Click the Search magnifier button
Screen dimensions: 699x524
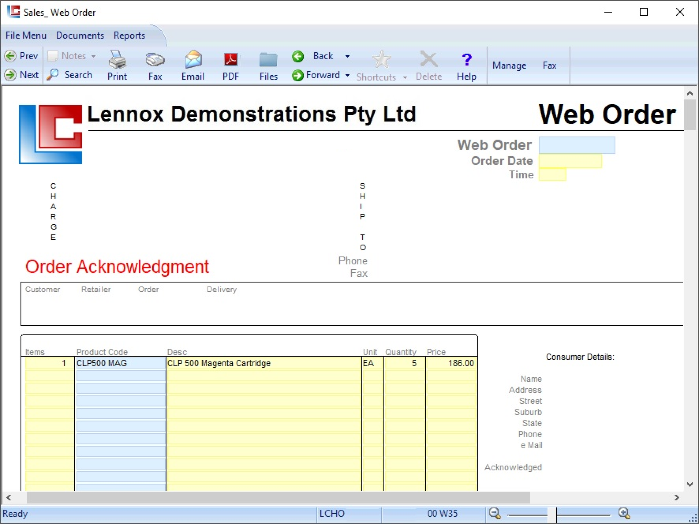[69, 75]
